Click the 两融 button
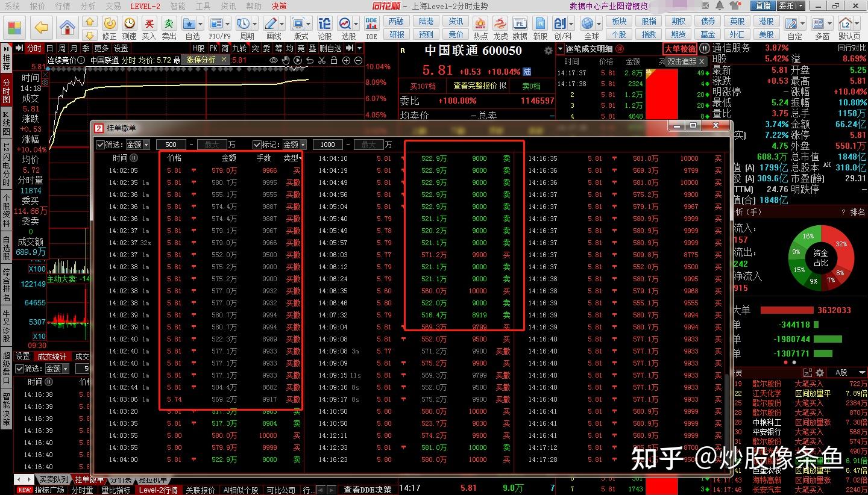This screenshot has width=868, height=495. coord(397,21)
